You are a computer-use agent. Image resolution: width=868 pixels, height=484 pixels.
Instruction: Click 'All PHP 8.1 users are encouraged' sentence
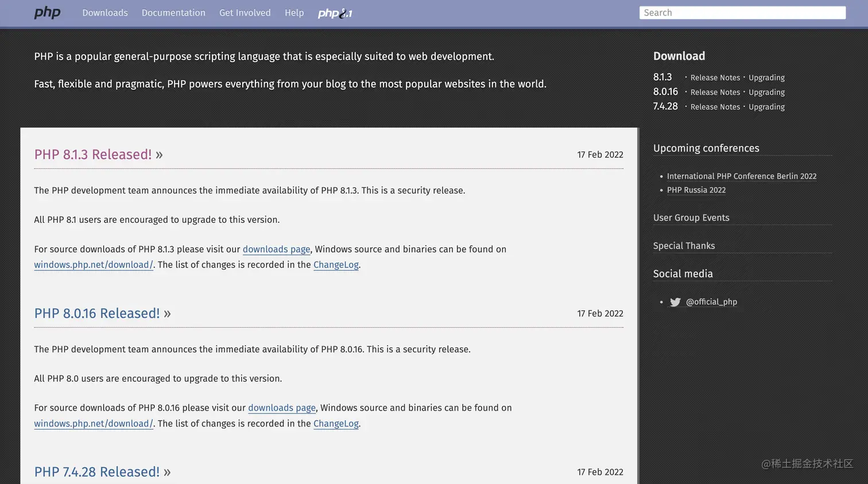(x=157, y=220)
